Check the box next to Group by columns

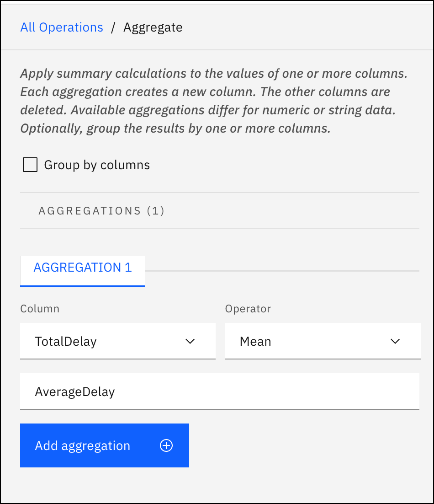30,164
